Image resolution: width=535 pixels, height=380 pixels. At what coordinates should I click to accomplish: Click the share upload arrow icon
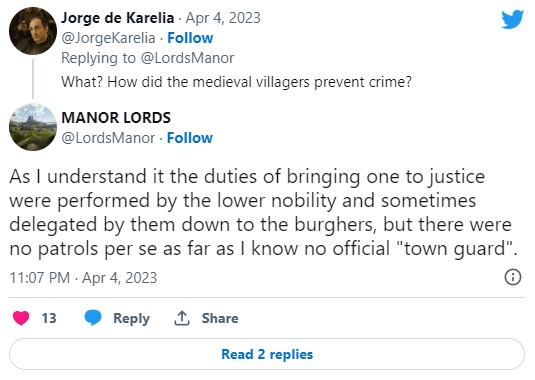pyautogui.click(x=182, y=318)
